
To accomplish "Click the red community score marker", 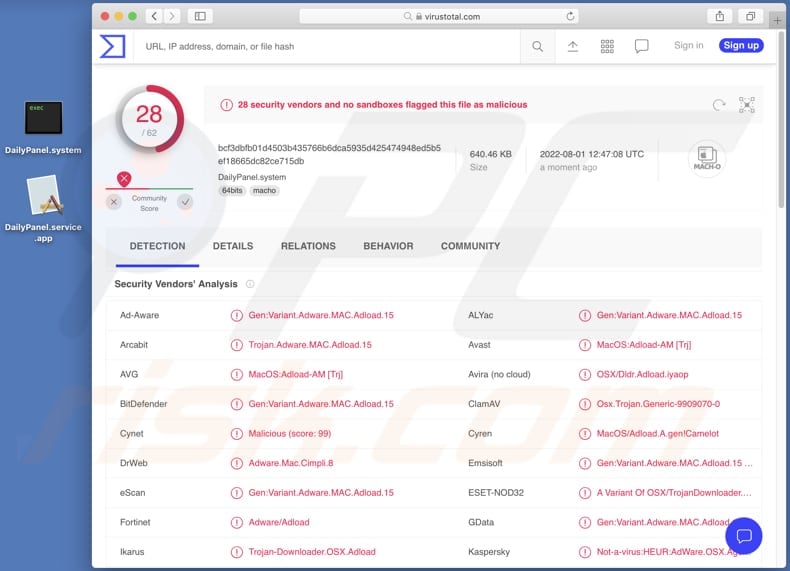I will coord(124,178).
